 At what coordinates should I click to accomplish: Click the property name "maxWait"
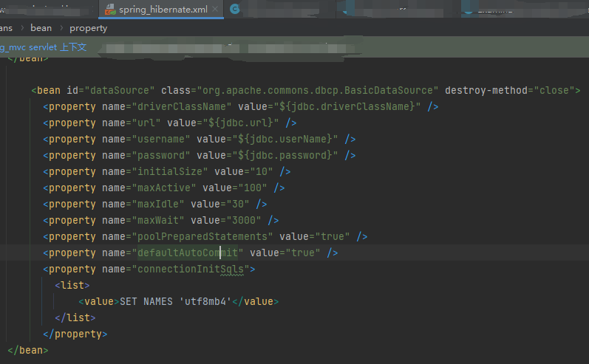[x=157, y=221]
